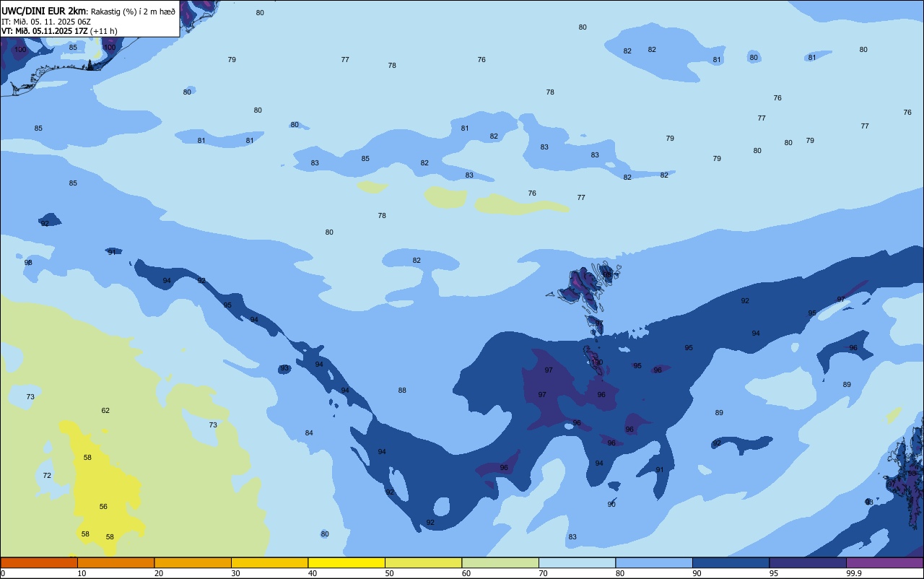Click the '(+11 h)' forecast offset text

(104, 31)
